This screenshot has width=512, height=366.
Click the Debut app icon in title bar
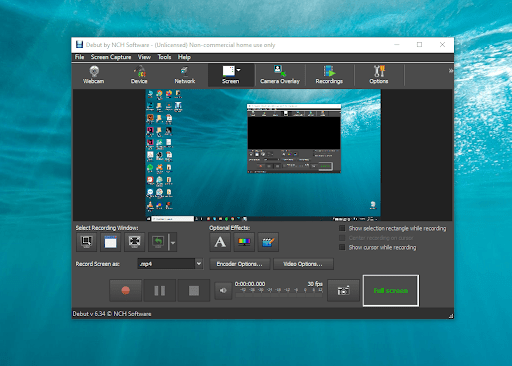[x=79, y=44]
